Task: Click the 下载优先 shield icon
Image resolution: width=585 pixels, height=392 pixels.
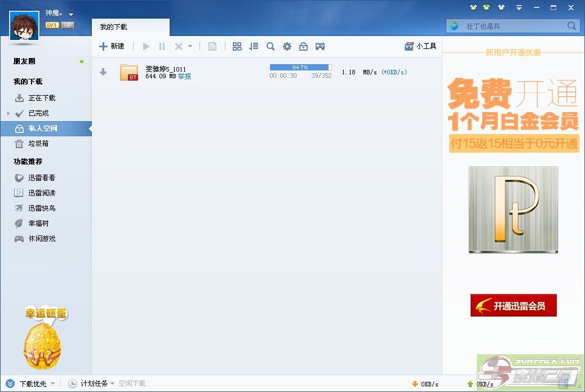Action: [10, 384]
